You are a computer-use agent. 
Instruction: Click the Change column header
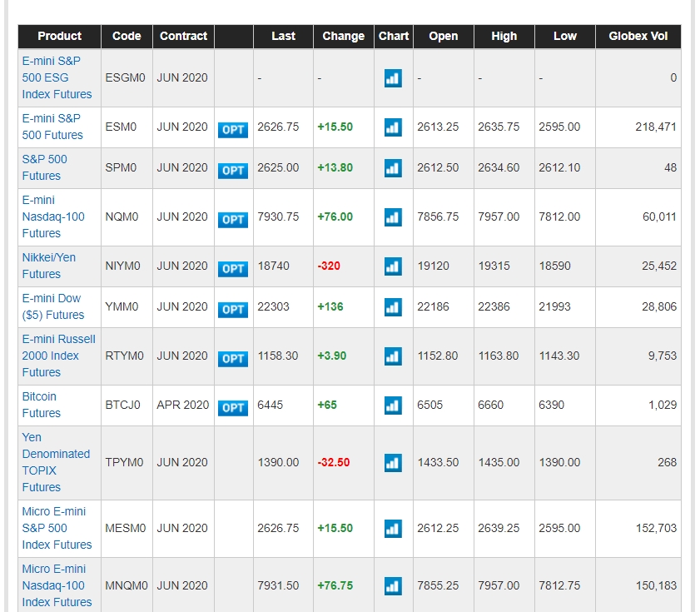pyautogui.click(x=344, y=36)
